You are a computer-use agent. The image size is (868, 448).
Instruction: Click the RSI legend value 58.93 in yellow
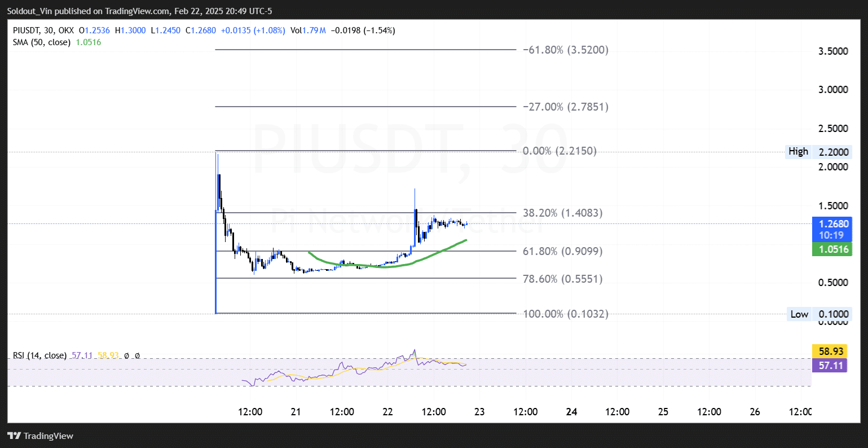coord(108,356)
